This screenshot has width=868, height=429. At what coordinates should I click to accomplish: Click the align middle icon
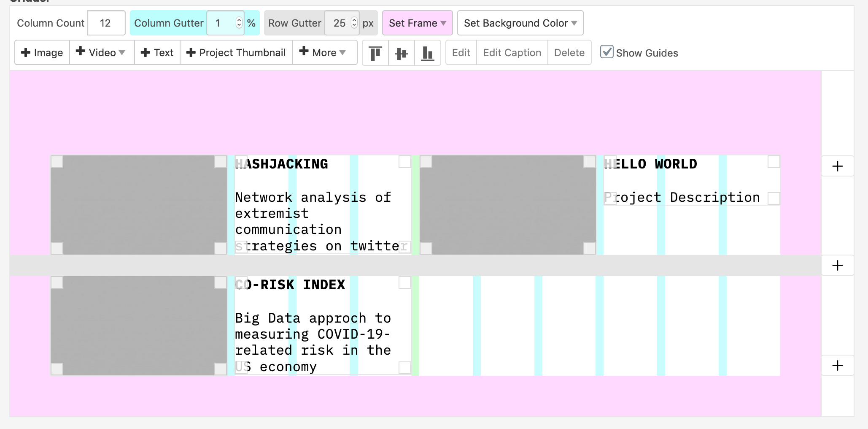coord(401,53)
